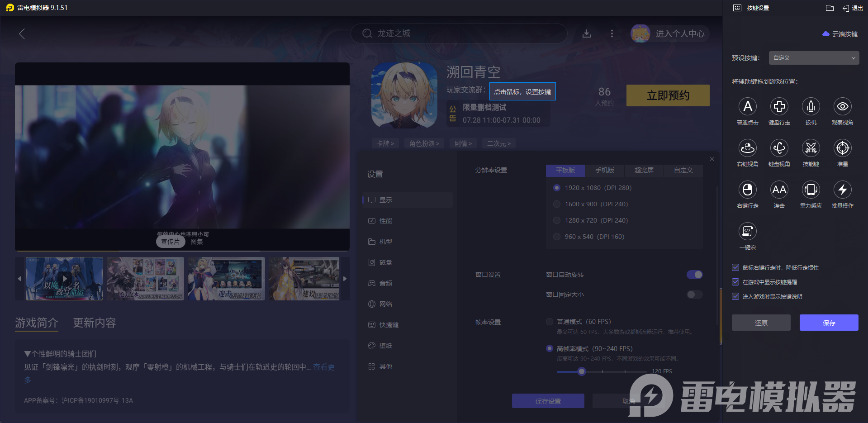This screenshot has width=868, height=423.
Task: Select the 一键宏 macro icon
Action: click(x=747, y=231)
